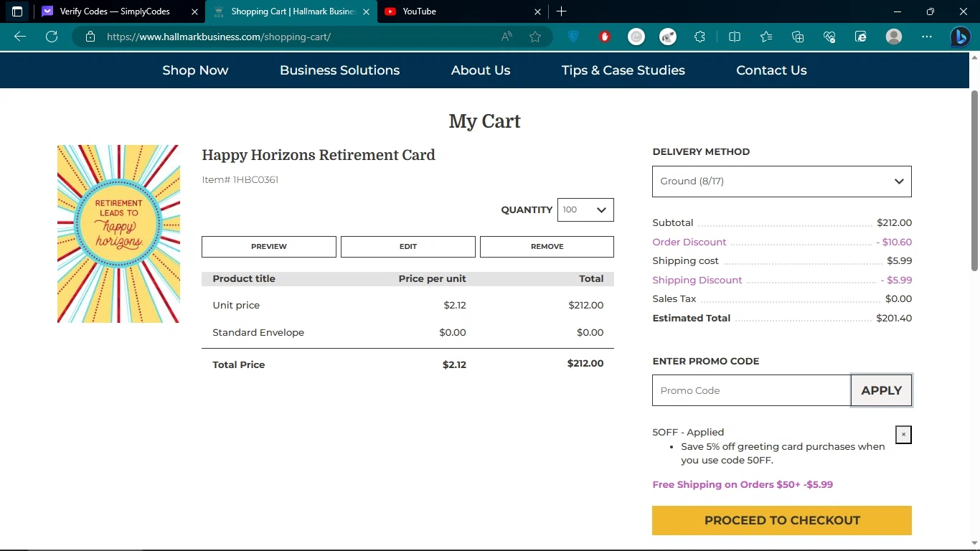This screenshot has width=980, height=551.
Task: Open the Extensions puzzle icon
Action: (x=699, y=37)
